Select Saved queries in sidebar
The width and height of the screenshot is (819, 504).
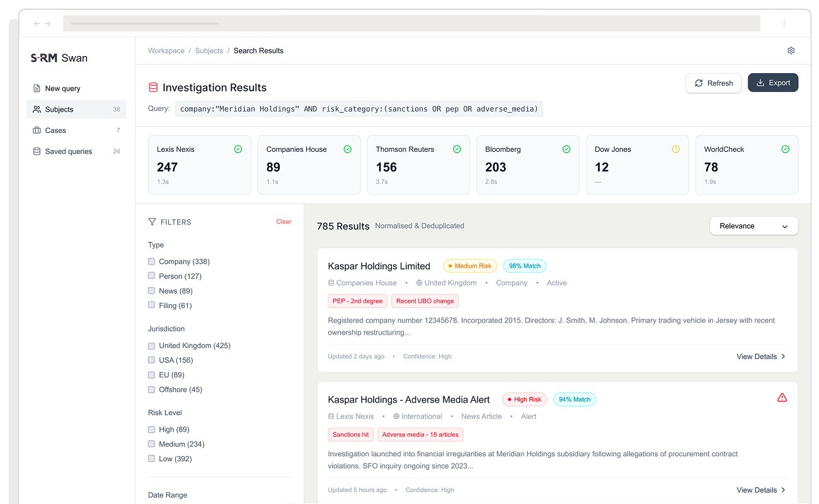pyautogui.click(x=76, y=151)
